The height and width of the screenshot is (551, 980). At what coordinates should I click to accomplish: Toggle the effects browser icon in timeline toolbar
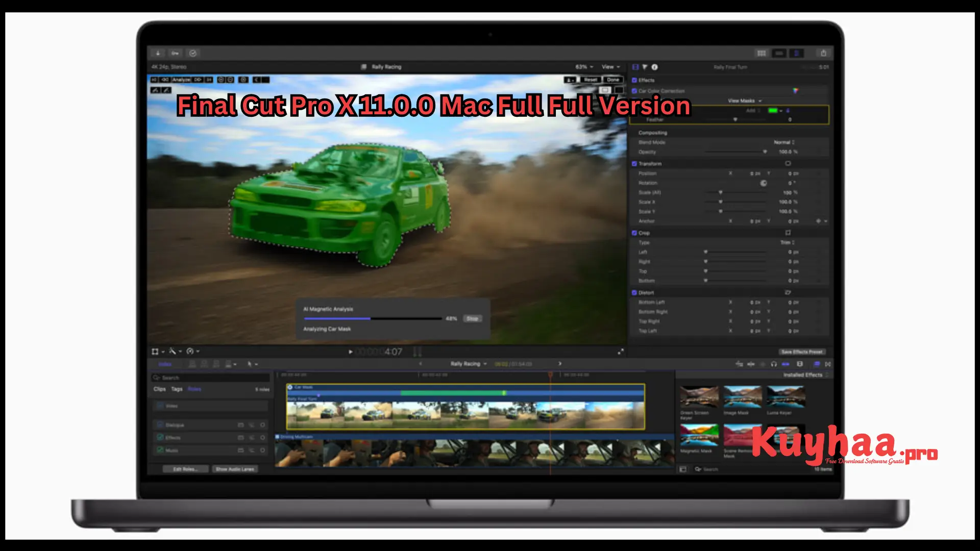click(x=817, y=364)
